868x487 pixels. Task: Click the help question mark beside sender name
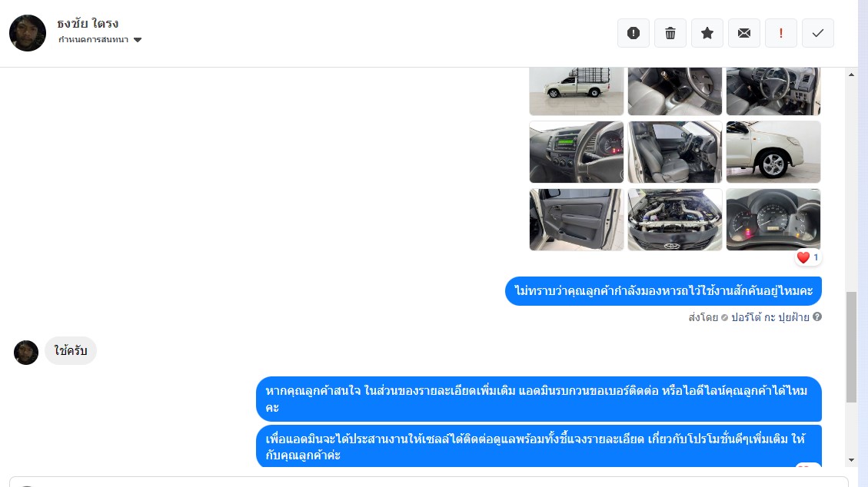point(817,316)
